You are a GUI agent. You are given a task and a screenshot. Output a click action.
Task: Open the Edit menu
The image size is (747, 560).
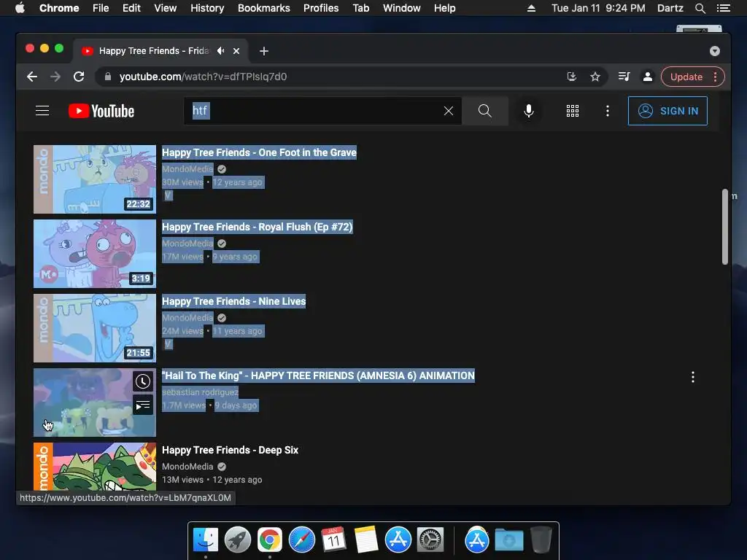[131, 8]
